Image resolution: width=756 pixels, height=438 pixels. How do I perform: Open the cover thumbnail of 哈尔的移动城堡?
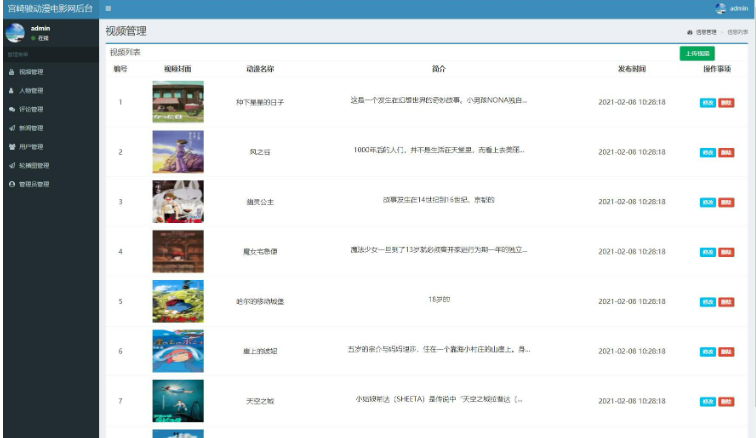click(x=178, y=301)
